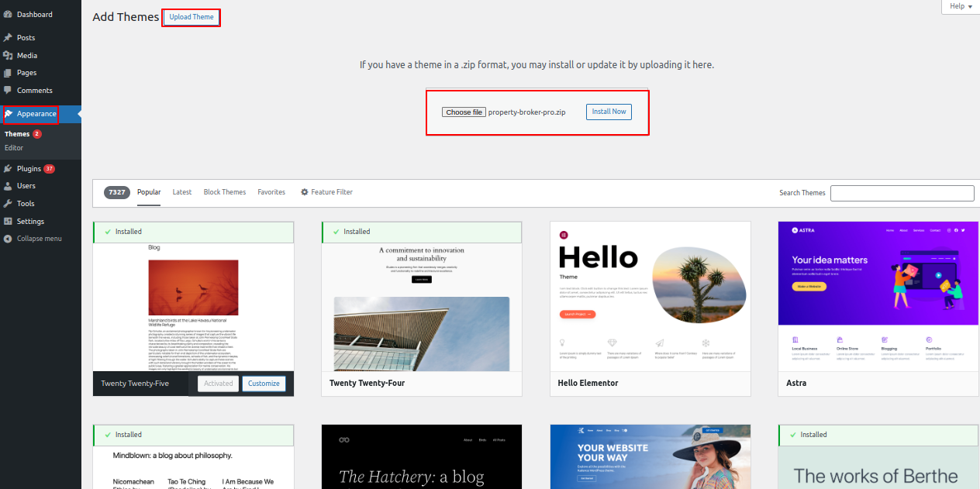The width and height of the screenshot is (980, 489).
Task: Expand the Help dropdown
Action: click(x=960, y=6)
